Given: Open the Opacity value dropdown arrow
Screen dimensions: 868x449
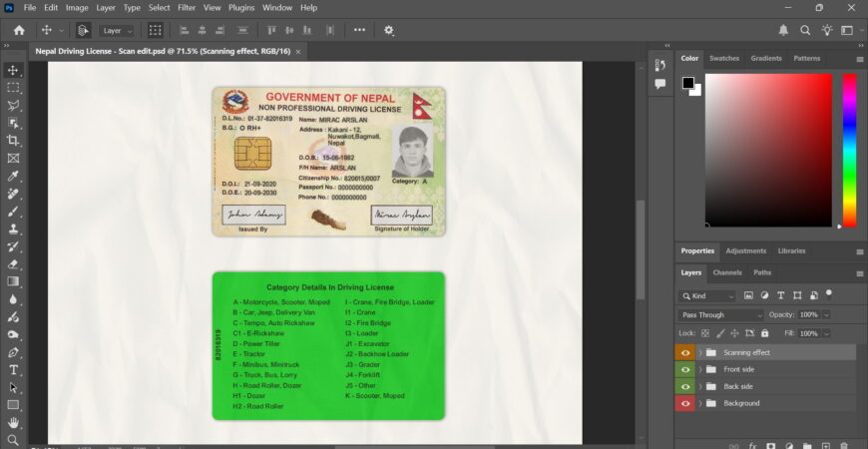Looking at the screenshot, I should (x=826, y=314).
